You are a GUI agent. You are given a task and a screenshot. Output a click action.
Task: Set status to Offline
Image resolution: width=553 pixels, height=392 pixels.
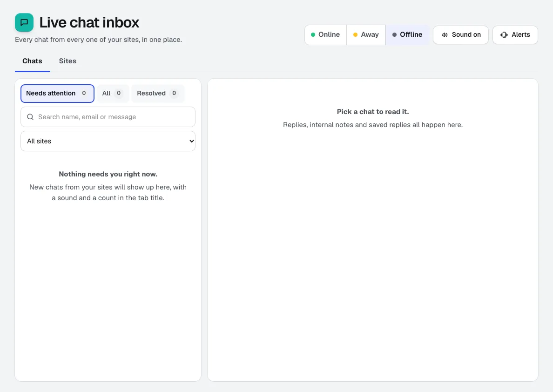[407, 34]
